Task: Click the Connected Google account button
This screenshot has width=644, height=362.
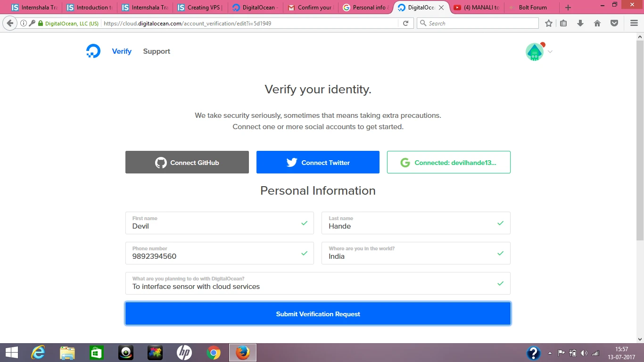Action: tap(448, 162)
